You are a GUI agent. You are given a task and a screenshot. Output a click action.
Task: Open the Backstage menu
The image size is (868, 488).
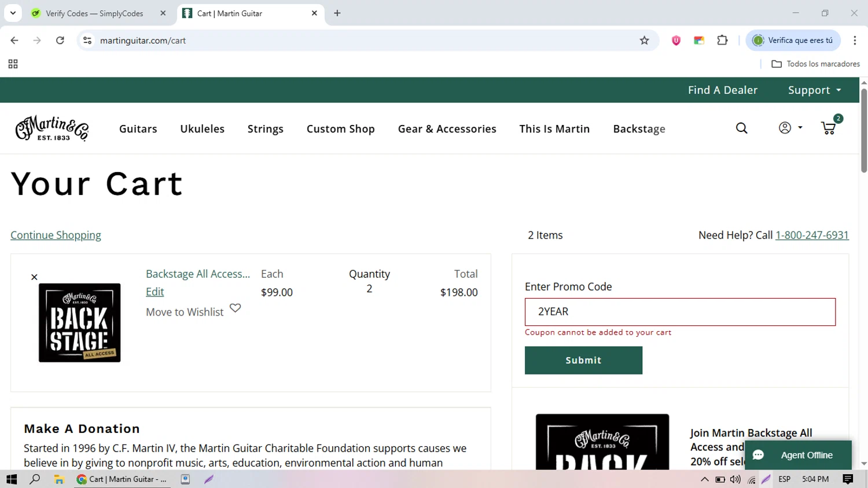click(639, 129)
